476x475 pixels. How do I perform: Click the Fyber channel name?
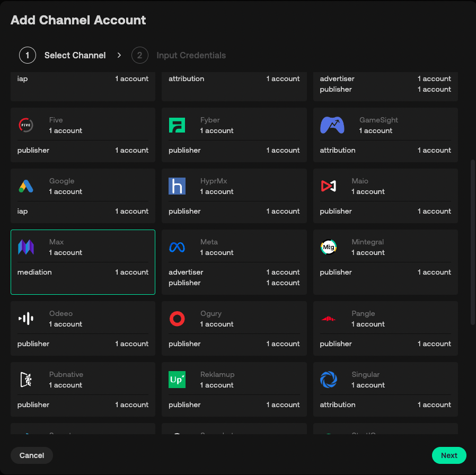[x=210, y=120]
